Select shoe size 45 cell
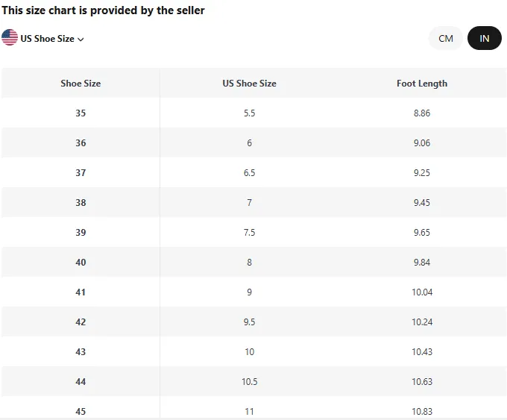 (x=81, y=408)
